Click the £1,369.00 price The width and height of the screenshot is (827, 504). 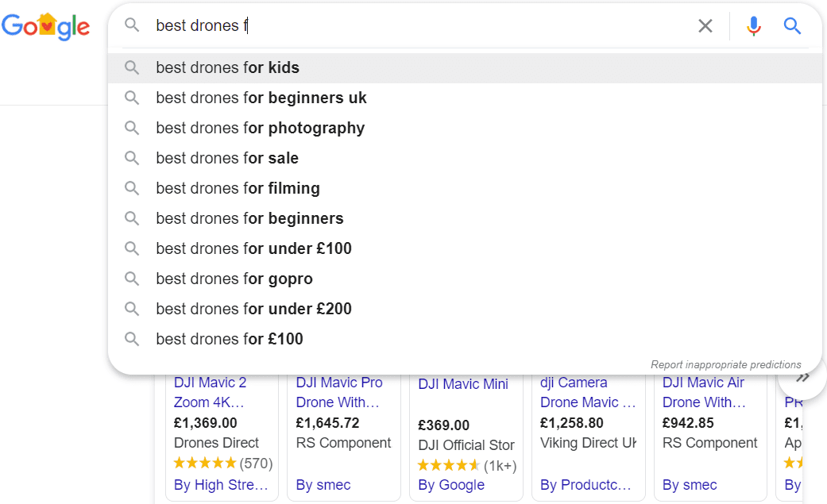(x=205, y=423)
